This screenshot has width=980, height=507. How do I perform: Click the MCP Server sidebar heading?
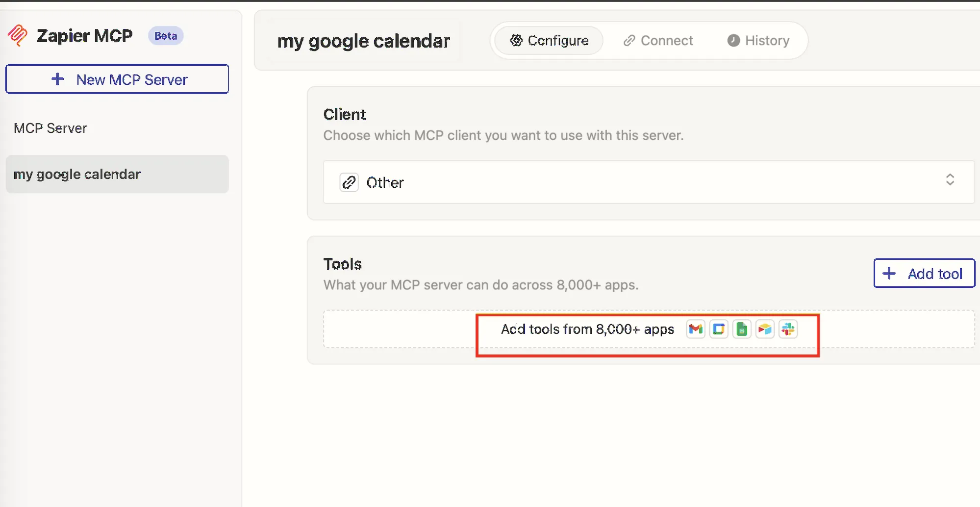50,128
